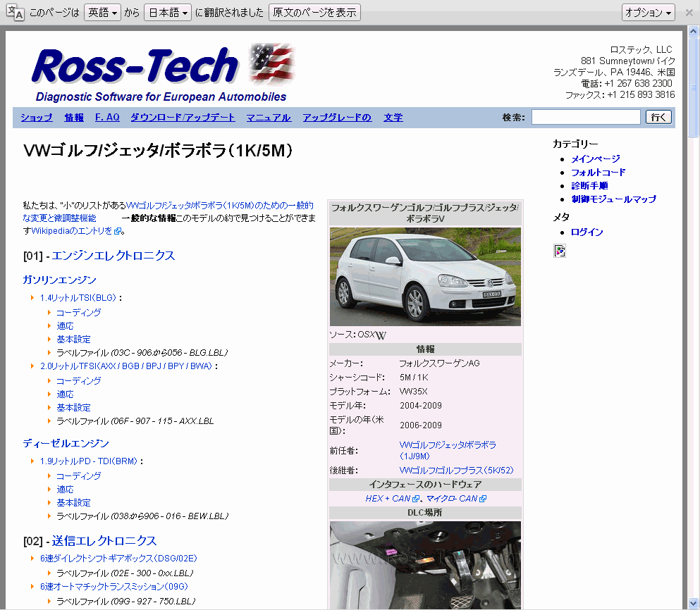The width and height of the screenshot is (700, 610).
Task: Open successor link VWゴルフ/ゴルフプラス(5K/52)
Action: click(x=456, y=471)
